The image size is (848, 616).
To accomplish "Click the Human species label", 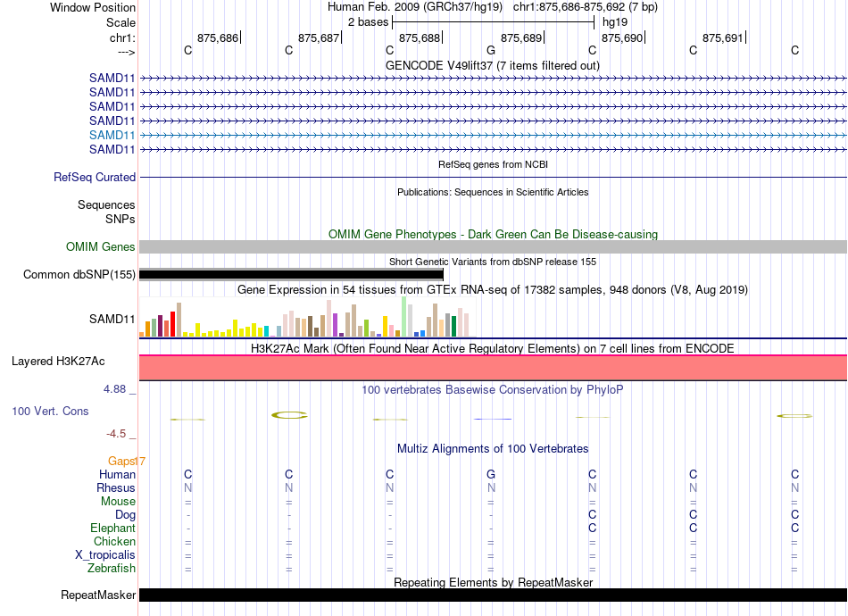I will [x=117, y=474].
